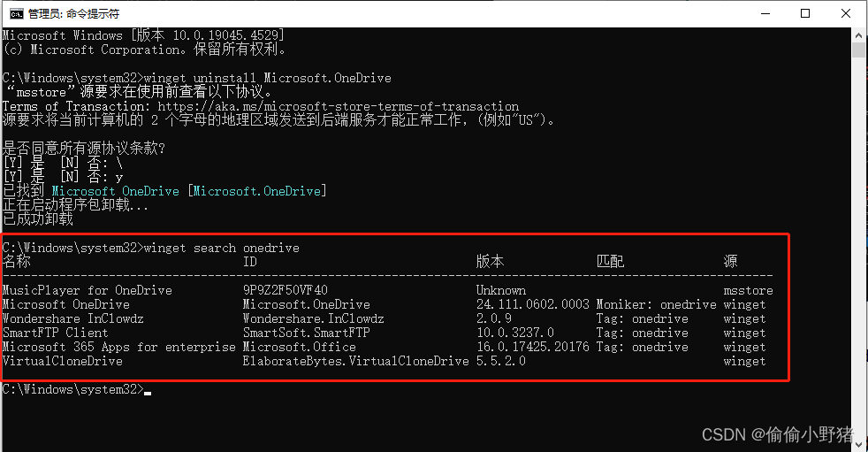Click 'Microsoft 365 Apps for enterprise' entry
The height and width of the screenshot is (452, 868).
point(119,348)
